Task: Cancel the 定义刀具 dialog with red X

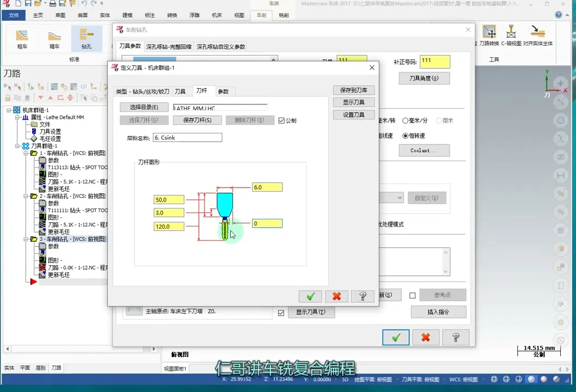Action: [336, 296]
